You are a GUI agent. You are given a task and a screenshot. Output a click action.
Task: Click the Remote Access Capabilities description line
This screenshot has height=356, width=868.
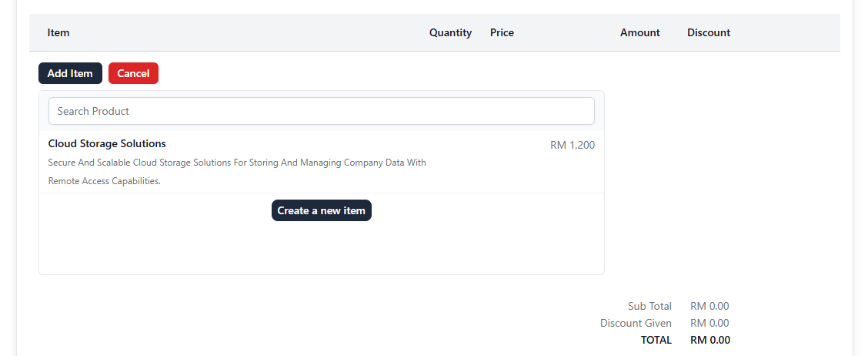[x=104, y=181]
